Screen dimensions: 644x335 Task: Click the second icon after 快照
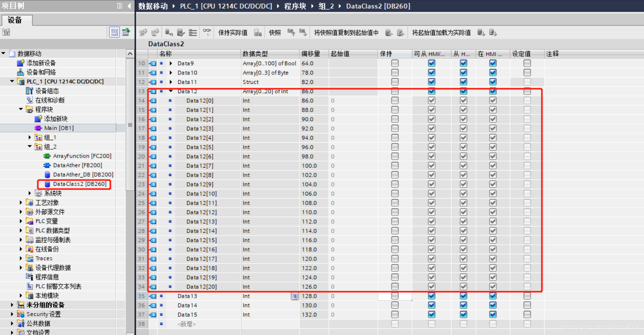click(303, 33)
